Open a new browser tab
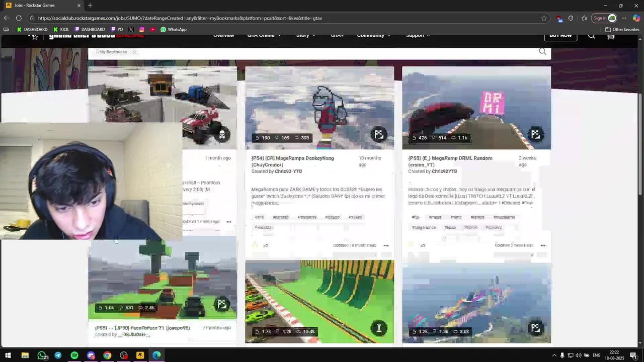This screenshot has height=362, width=644. click(x=90, y=5)
